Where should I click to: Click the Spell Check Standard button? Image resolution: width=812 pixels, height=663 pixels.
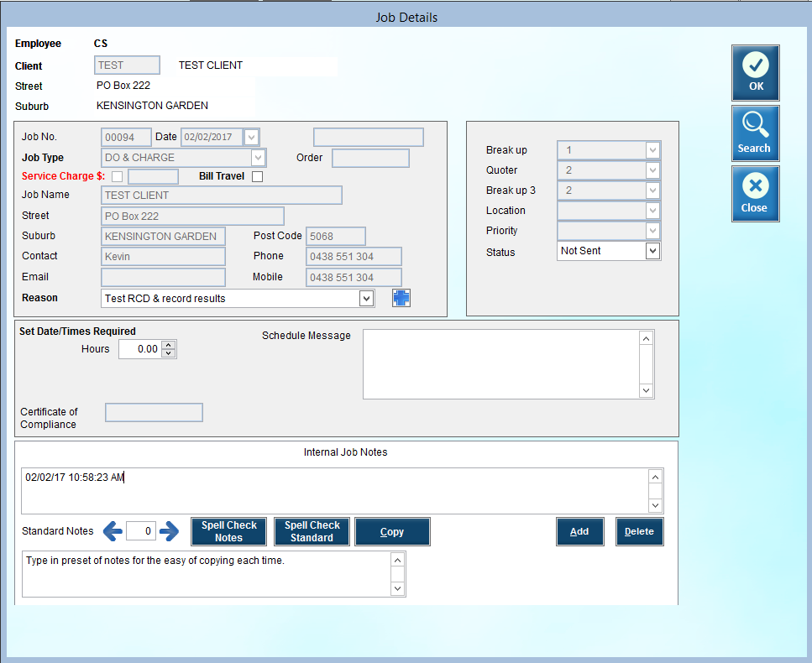coord(312,531)
